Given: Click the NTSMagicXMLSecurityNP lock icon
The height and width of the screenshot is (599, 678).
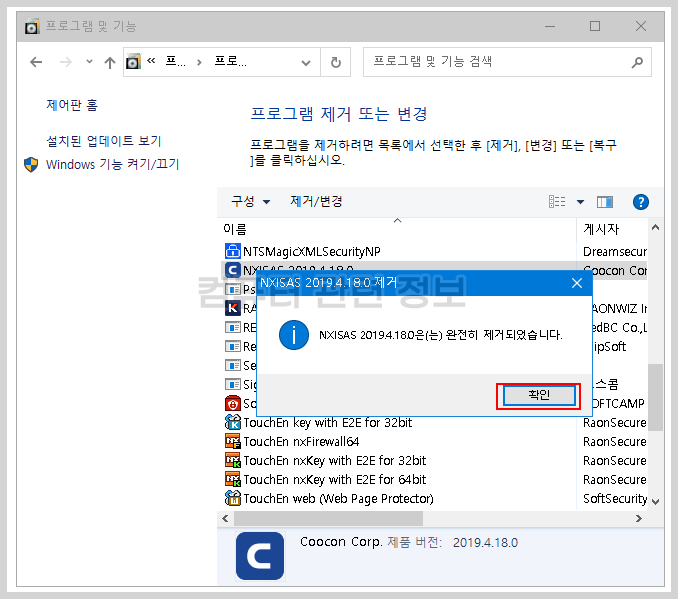Looking at the screenshot, I should pos(233,251).
